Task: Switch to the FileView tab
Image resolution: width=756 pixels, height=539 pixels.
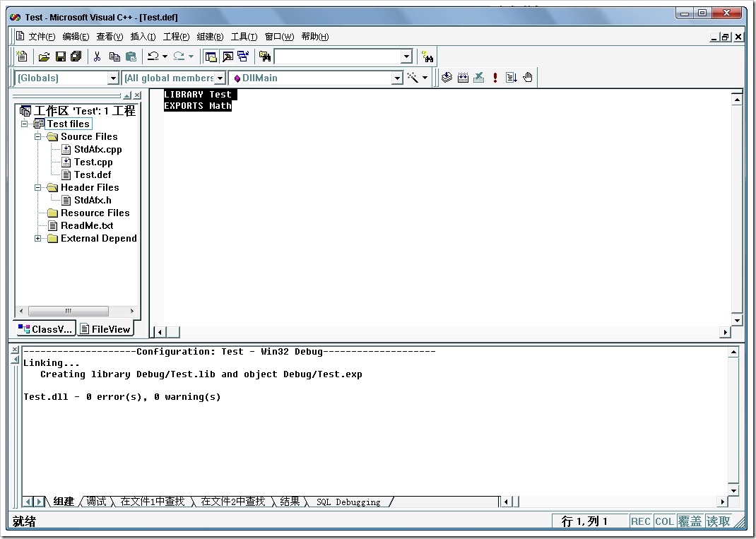Action: [x=105, y=328]
